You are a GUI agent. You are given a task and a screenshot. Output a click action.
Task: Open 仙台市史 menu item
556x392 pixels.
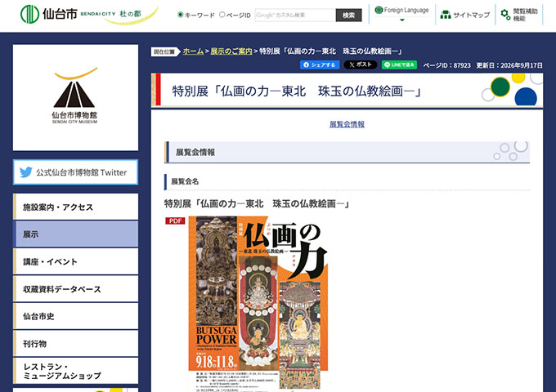pyautogui.click(x=75, y=316)
